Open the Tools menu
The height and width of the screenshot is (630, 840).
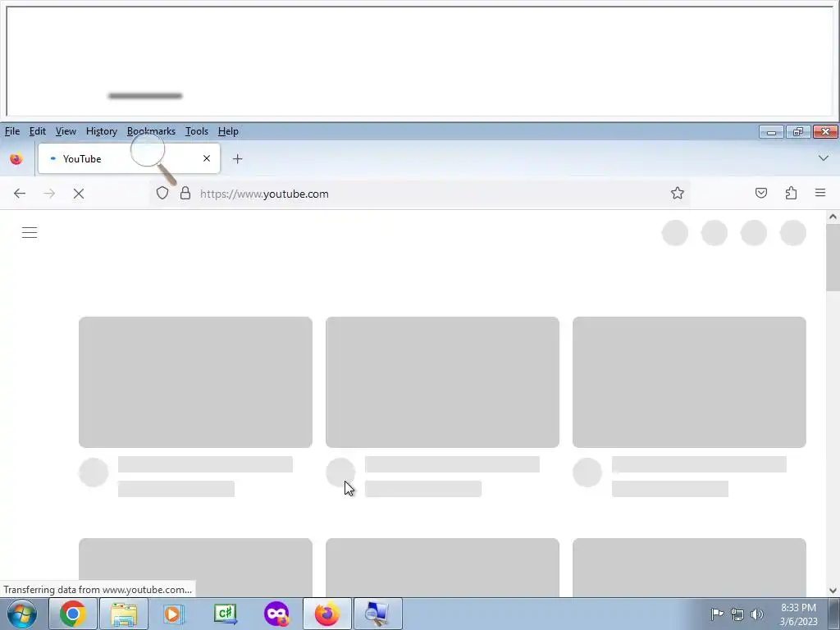197,131
